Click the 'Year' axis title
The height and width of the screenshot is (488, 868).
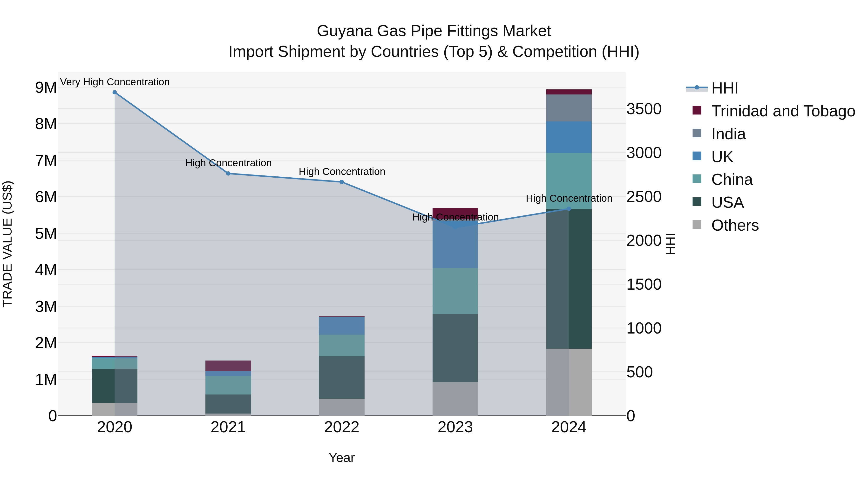click(x=342, y=458)
